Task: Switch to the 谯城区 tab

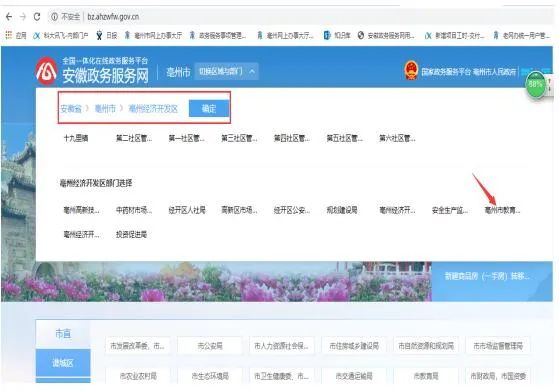Action: coord(63,363)
